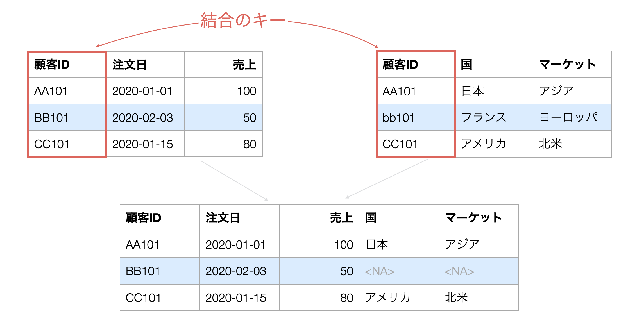Select the 顧客ID header in left table
The width and height of the screenshot is (644, 323).
pyautogui.click(x=67, y=65)
